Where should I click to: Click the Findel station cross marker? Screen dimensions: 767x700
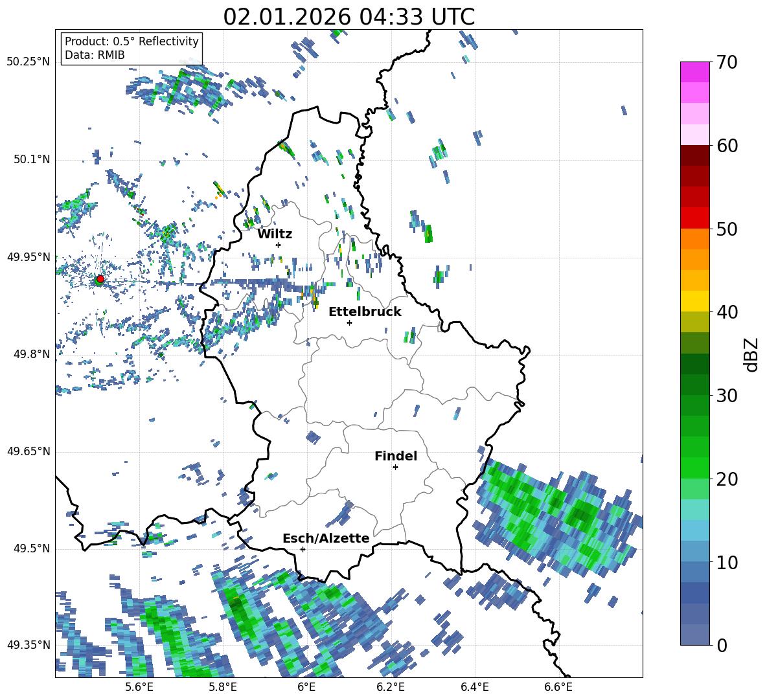(x=395, y=468)
